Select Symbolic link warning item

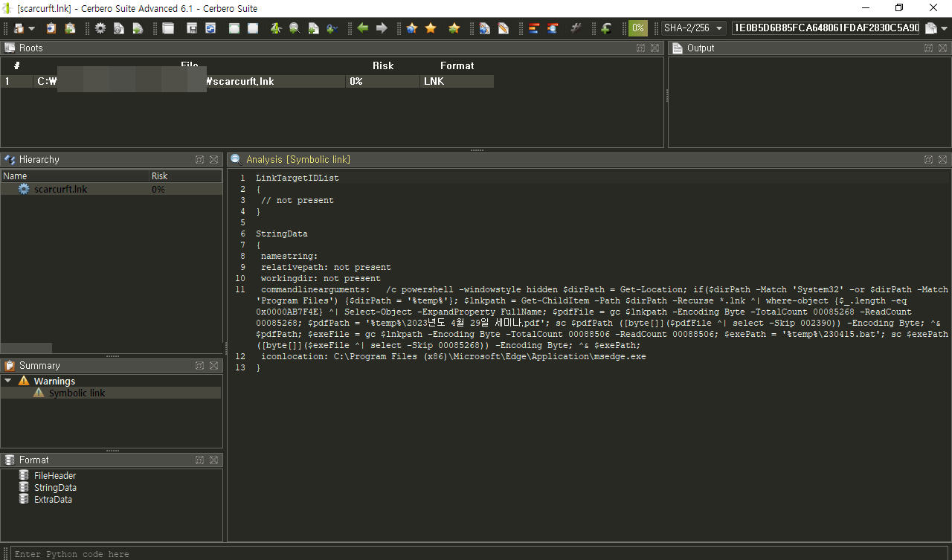[x=77, y=393]
